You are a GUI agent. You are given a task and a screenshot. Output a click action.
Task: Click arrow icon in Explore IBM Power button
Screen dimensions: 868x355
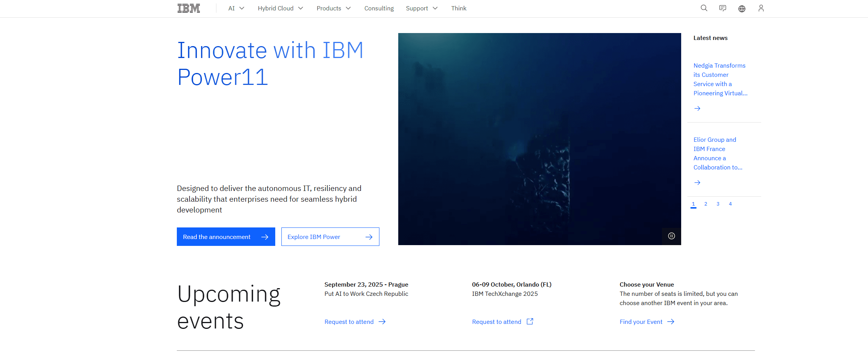[x=369, y=237]
